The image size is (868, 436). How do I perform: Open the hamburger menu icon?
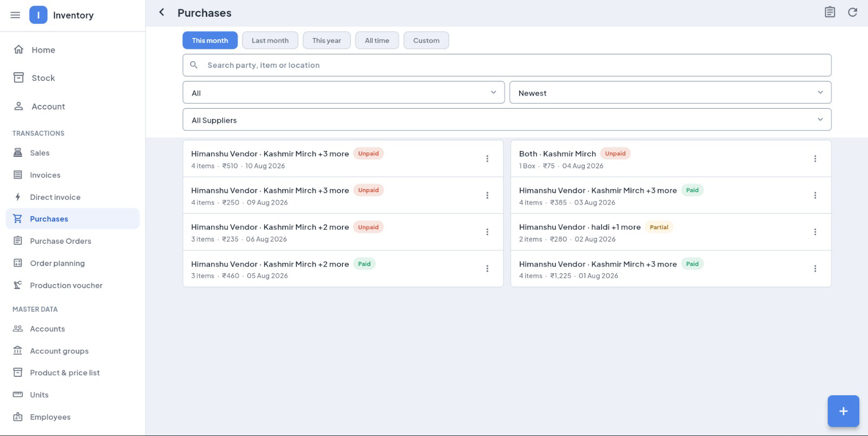click(x=15, y=15)
